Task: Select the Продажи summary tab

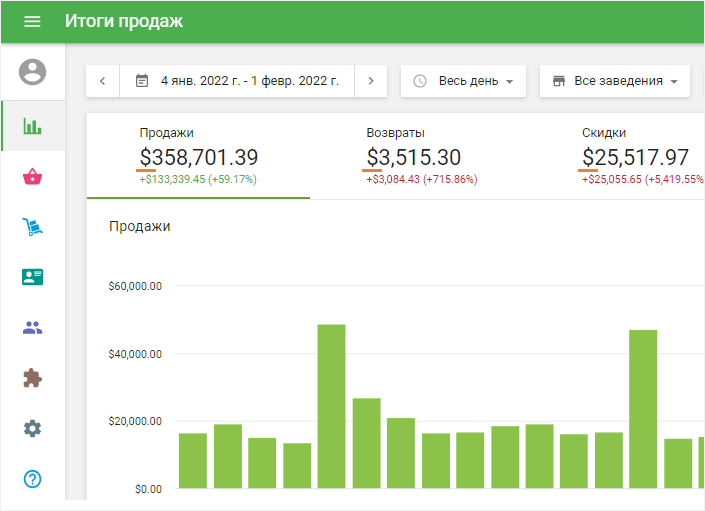Action: [x=198, y=156]
